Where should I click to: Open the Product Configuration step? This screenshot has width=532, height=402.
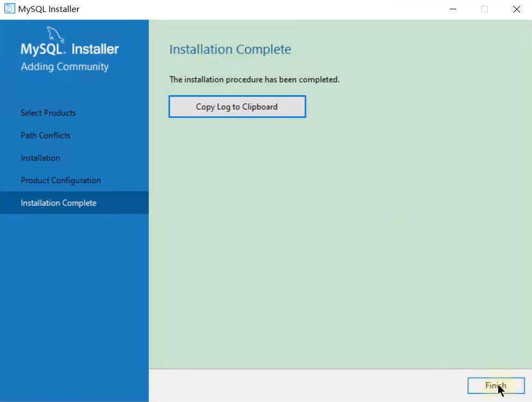61,181
